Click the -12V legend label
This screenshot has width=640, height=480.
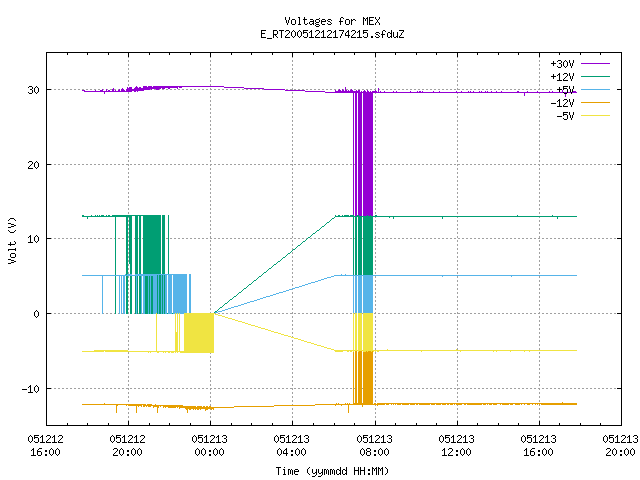tap(562, 103)
